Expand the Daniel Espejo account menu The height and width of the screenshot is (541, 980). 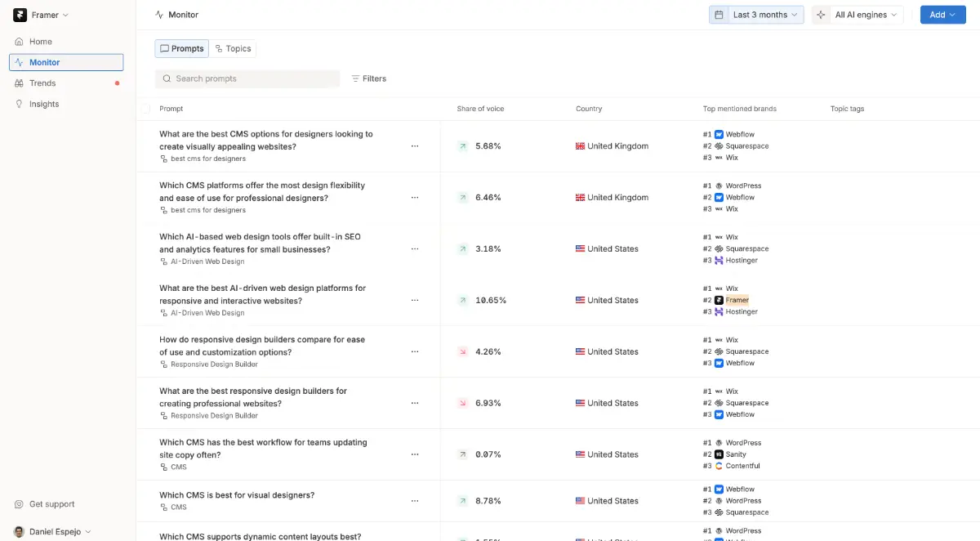point(53,531)
